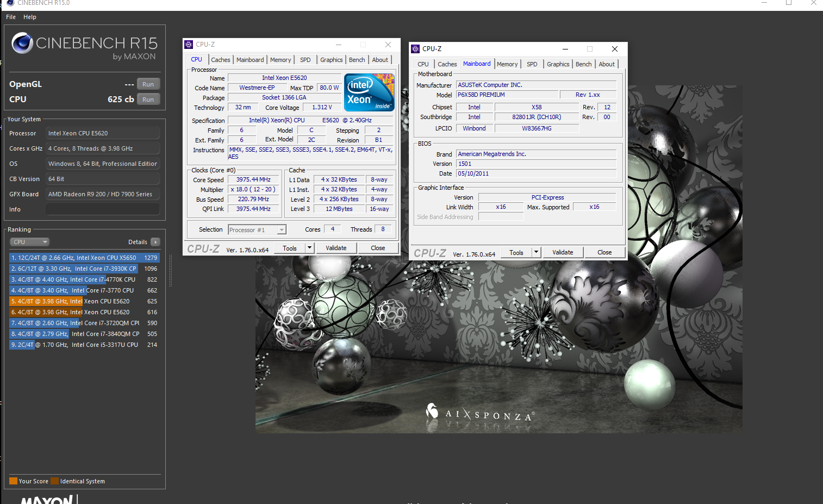The height and width of the screenshot is (504, 823).
Task: Click Validate in left CPU-Z window
Action: pyautogui.click(x=336, y=248)
